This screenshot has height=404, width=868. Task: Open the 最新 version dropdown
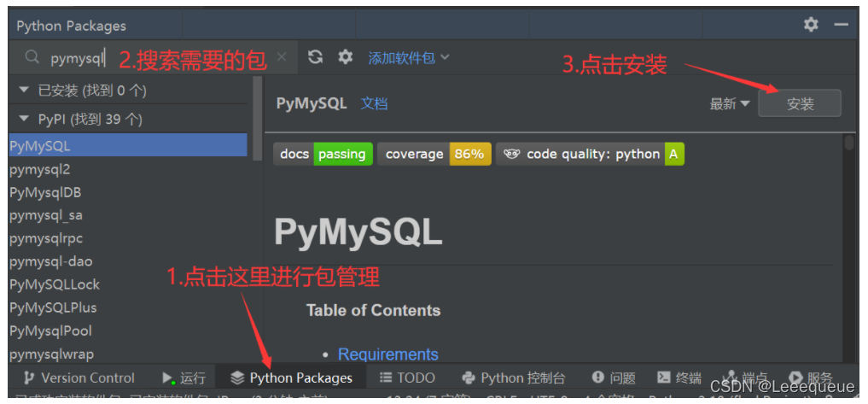pyautogui.click(x=730, y=103)
